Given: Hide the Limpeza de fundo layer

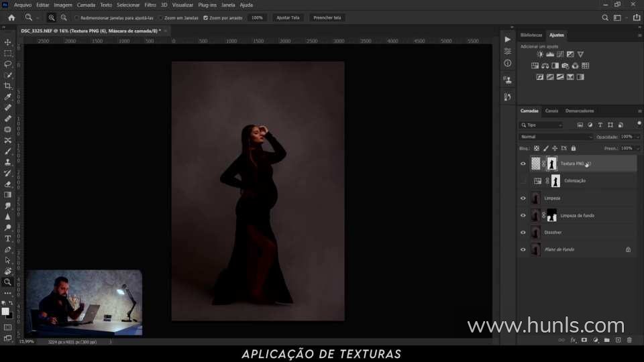Looking at the screenshot, I should (523, 215).
